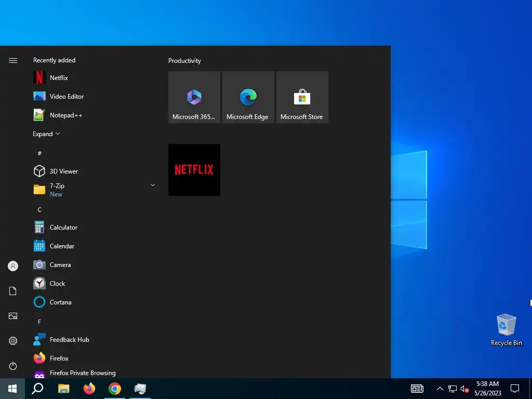Open Feedback Hub

pos(94,340)
